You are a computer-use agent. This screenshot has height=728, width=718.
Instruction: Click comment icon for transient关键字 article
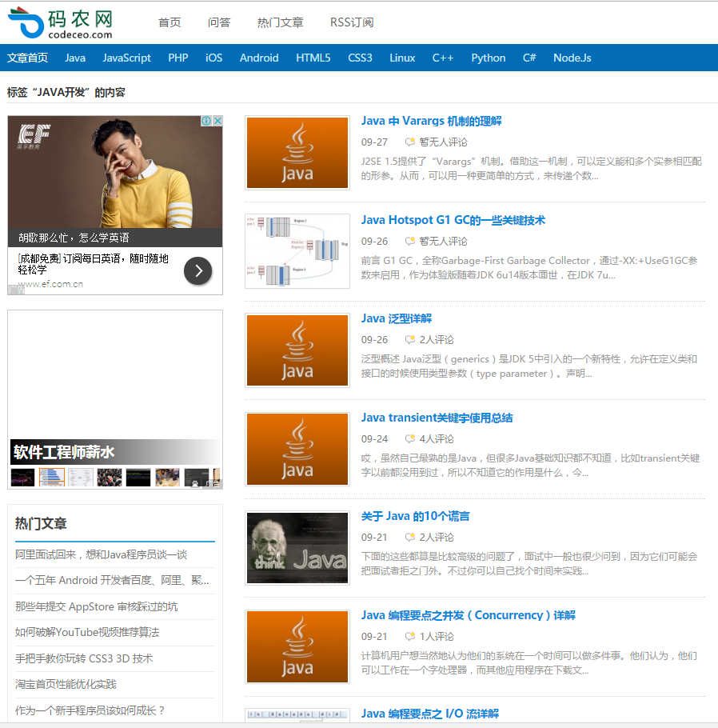[410, 438]
